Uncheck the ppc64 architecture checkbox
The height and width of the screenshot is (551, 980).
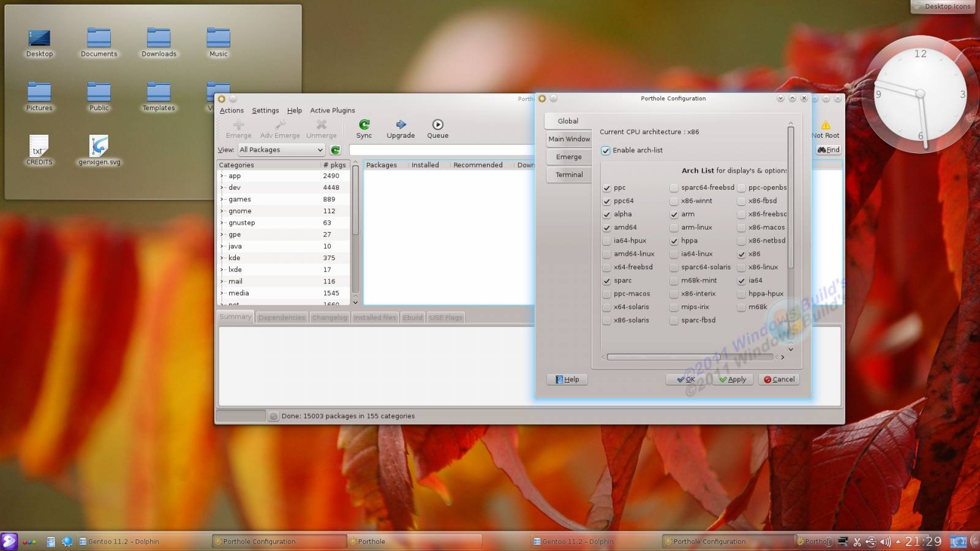click(x=606, y=201)
